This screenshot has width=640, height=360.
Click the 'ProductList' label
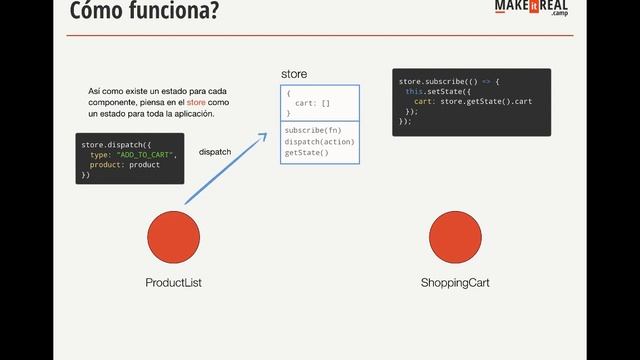[x=173, y=282]
